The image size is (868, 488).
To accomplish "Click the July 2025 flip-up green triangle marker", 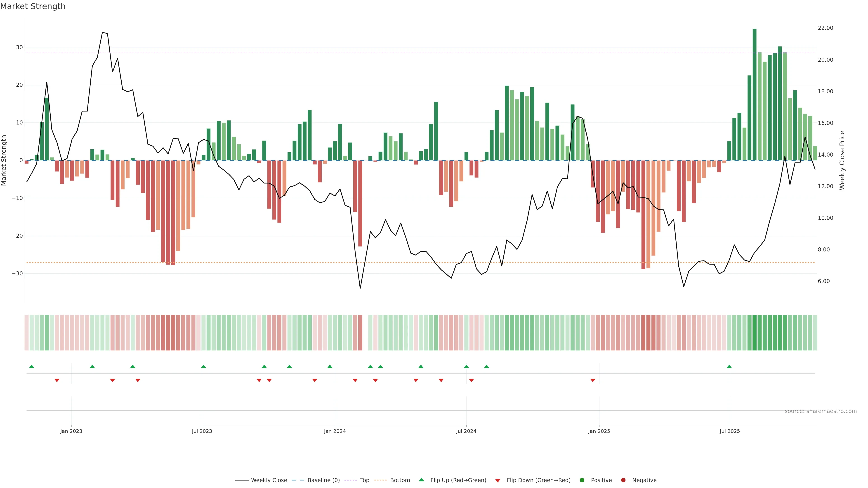I will pos(729,366).
